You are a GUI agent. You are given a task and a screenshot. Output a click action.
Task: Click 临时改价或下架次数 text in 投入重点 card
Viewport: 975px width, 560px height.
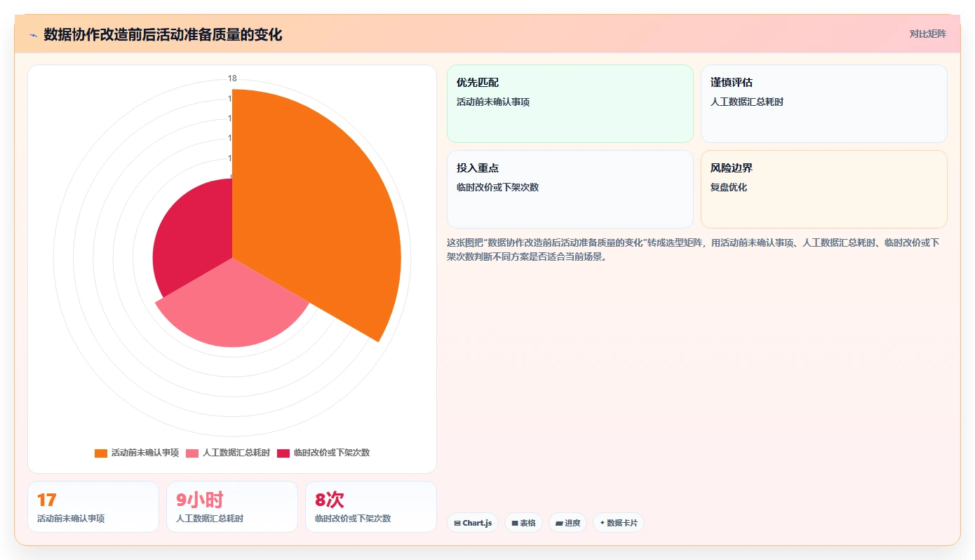pos(497,188)
